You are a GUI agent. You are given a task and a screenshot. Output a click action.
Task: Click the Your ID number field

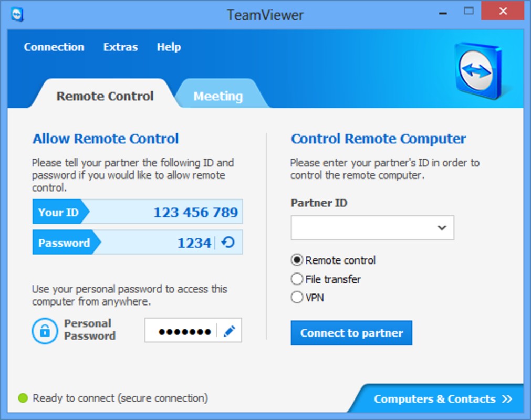coord(195,212)
